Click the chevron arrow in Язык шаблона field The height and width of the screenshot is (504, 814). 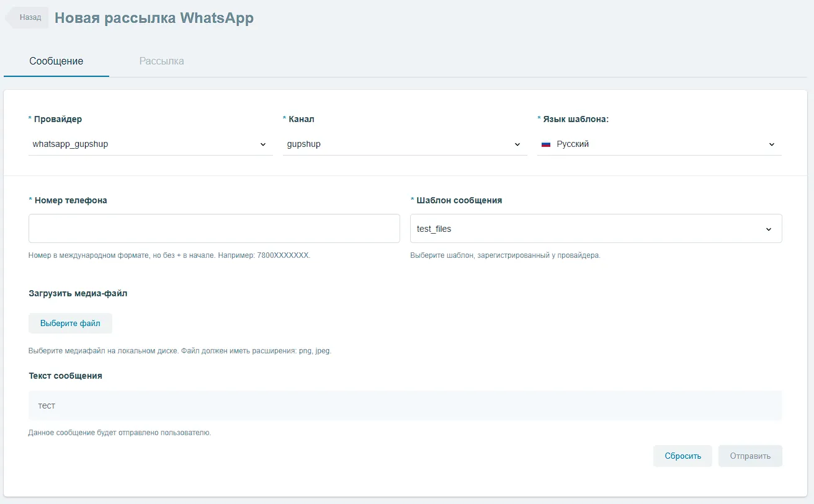tap(772, 144)
